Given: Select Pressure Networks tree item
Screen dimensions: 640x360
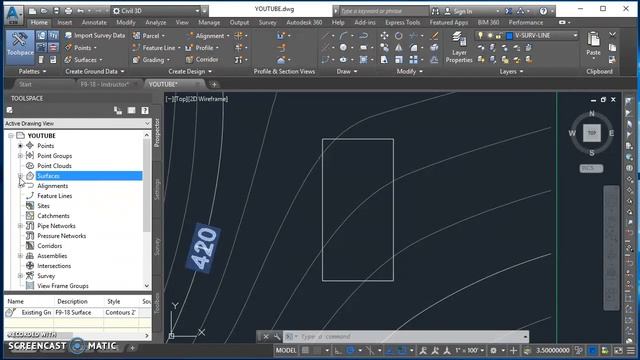Looking at the screenshot, I should pos(62,236).
